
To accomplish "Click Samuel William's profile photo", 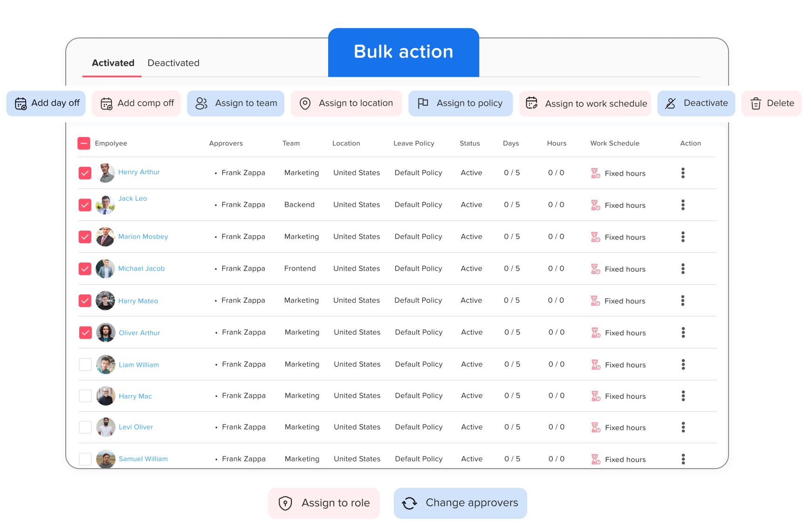I will 106,459.
